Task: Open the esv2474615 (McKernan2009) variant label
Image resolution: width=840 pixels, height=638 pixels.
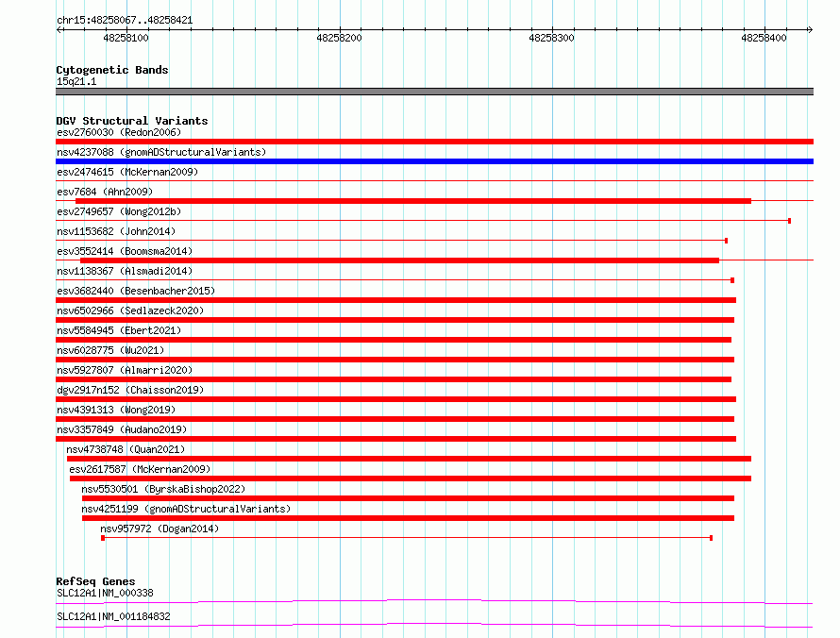Action: 127,172
